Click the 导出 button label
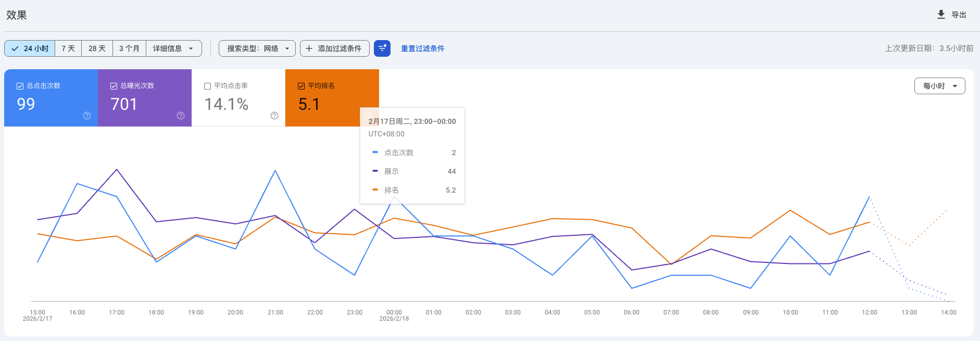This screenshot has width=980, height=341. 959,15
